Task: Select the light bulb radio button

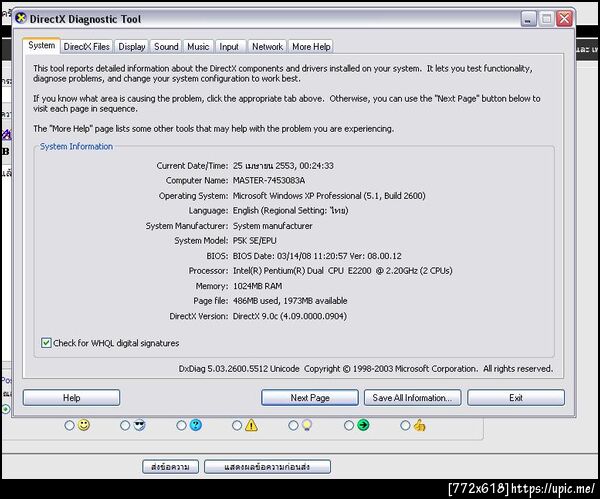Action: point(293,426)
